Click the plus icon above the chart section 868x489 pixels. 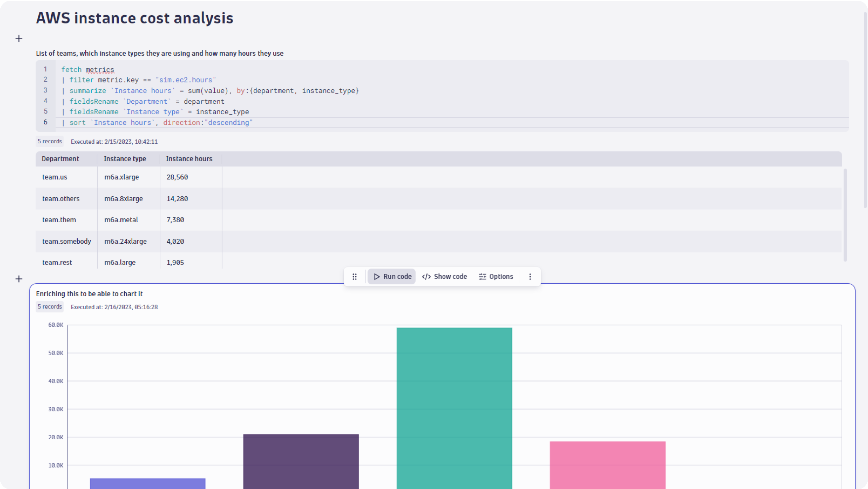(19, 279)
